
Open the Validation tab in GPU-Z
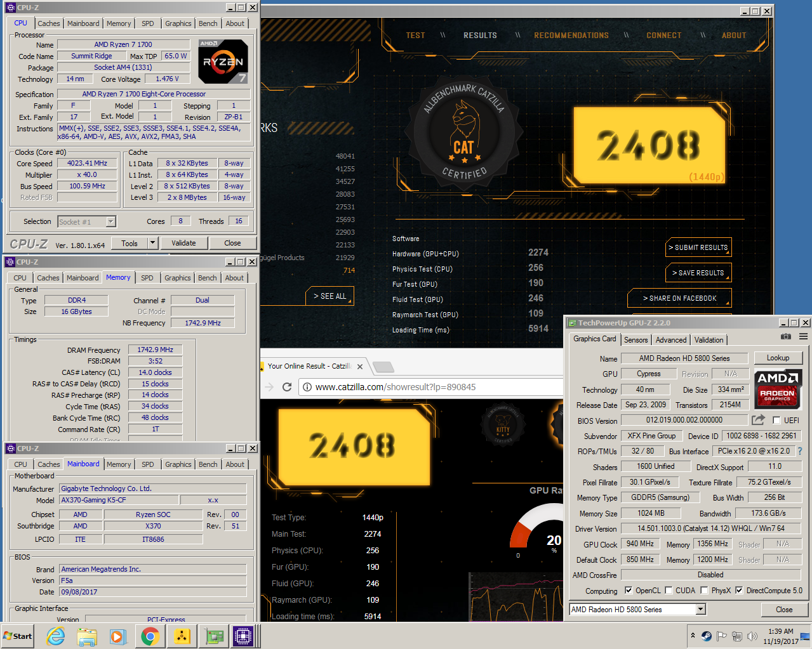click(x=709, y=340)
